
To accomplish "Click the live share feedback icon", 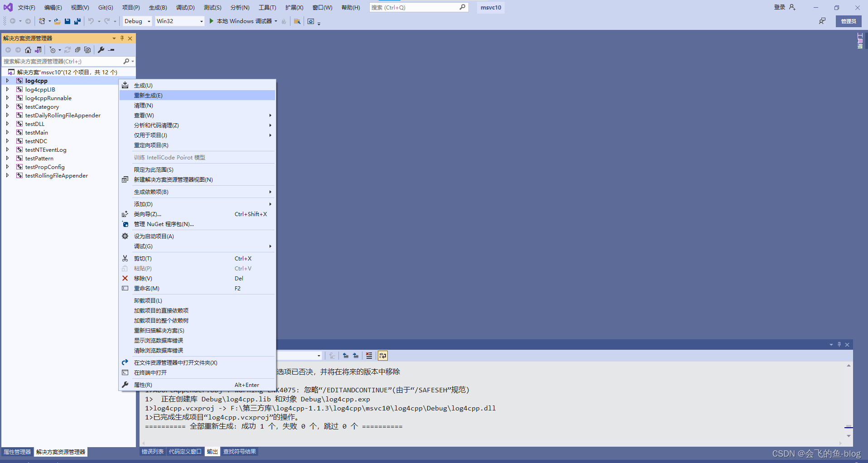I will point(822,21).
